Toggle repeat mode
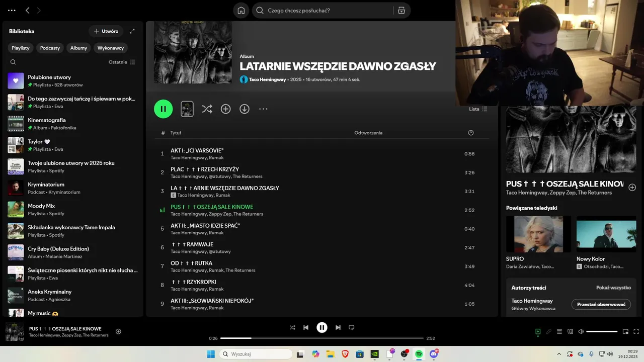 pos(352,327)
